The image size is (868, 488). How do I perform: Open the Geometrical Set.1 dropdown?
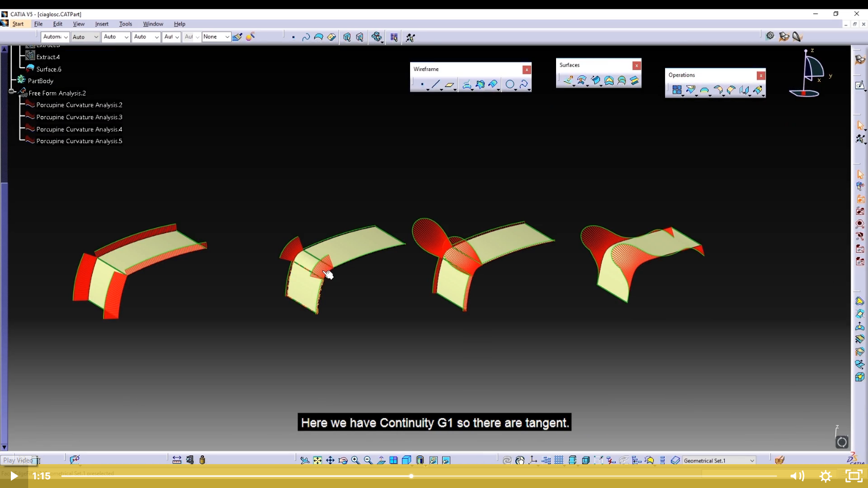(752, 460)
